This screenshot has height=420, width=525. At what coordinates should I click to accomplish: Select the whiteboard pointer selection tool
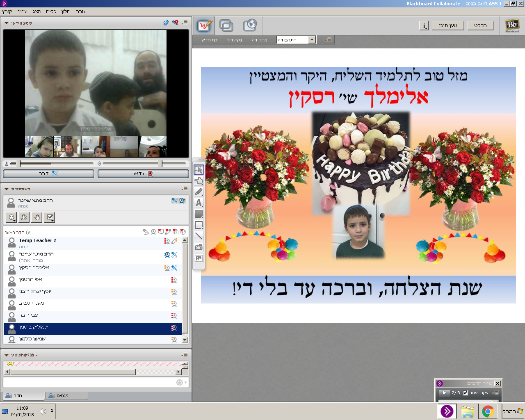[199, 169]
